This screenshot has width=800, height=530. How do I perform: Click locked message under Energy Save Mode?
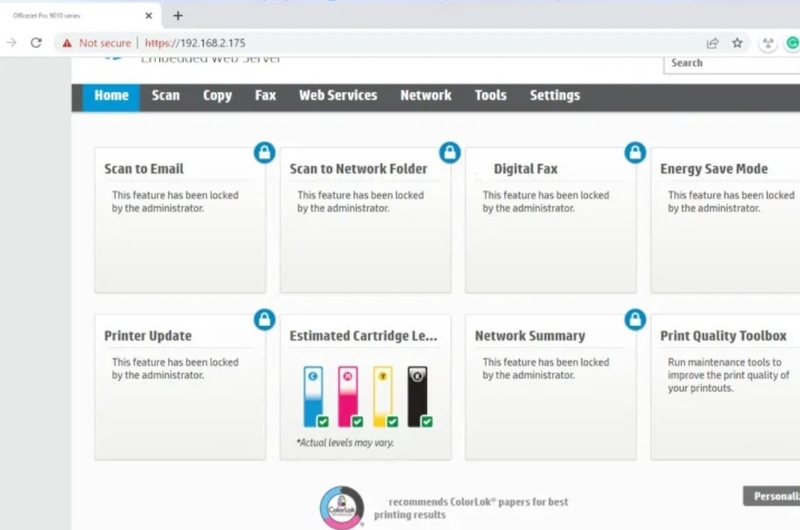731,201
